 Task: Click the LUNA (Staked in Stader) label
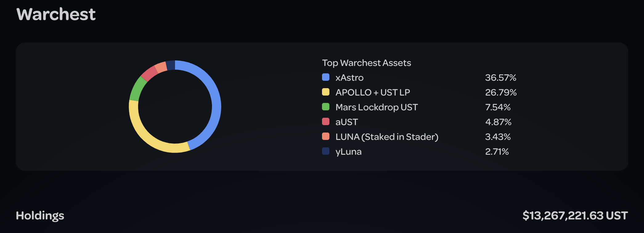click(387, 137)
